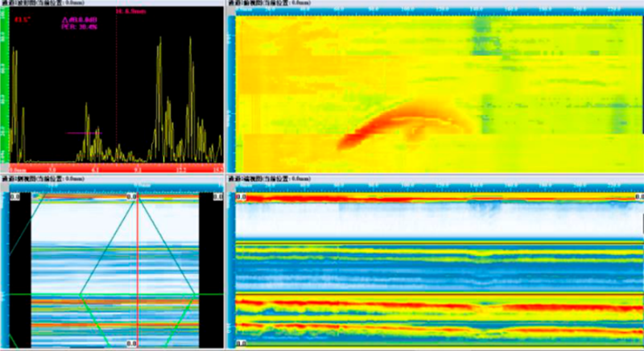Screen dimensions: 644x351
Task: Click the 0.0 marker at bottom-right view's top-right corner
Action: pos(636,196)
